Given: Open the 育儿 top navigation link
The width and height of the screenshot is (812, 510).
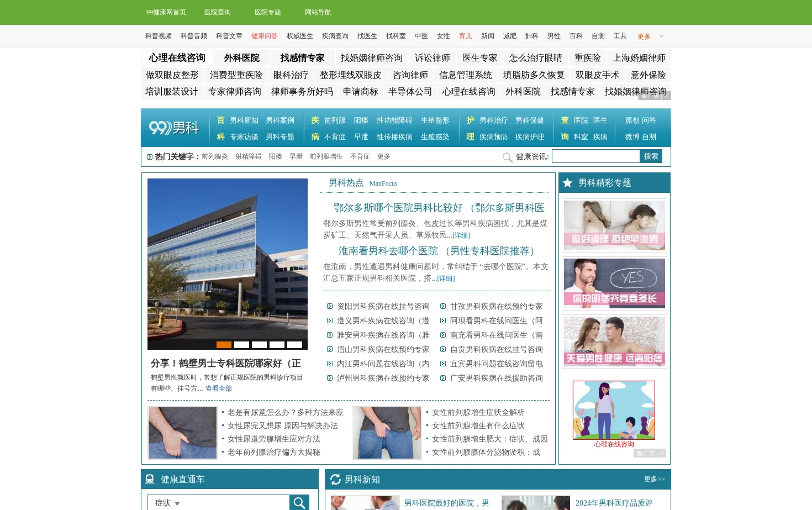Looking at the screenshot, I should pyautogui.click(x=466, y=36).
